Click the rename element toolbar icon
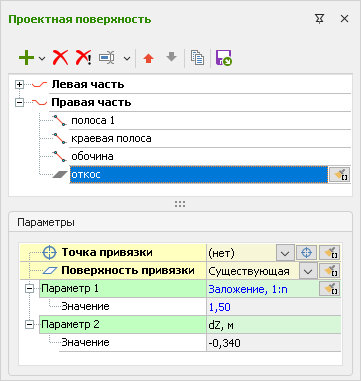The image size is (361, 381). [x=107, y=58]
